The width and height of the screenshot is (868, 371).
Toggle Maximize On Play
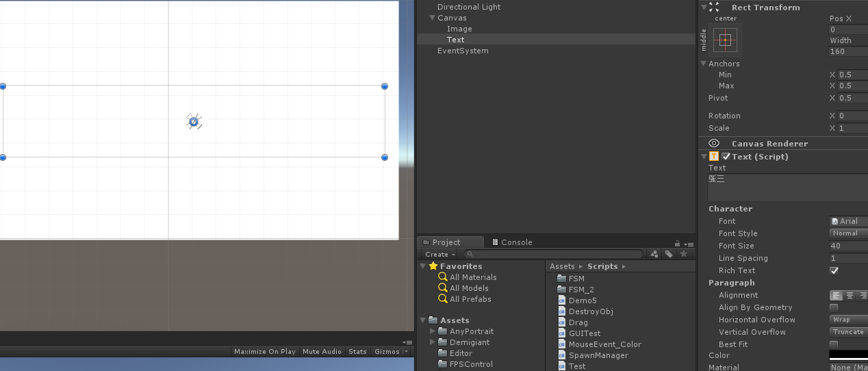pos(265,352)
